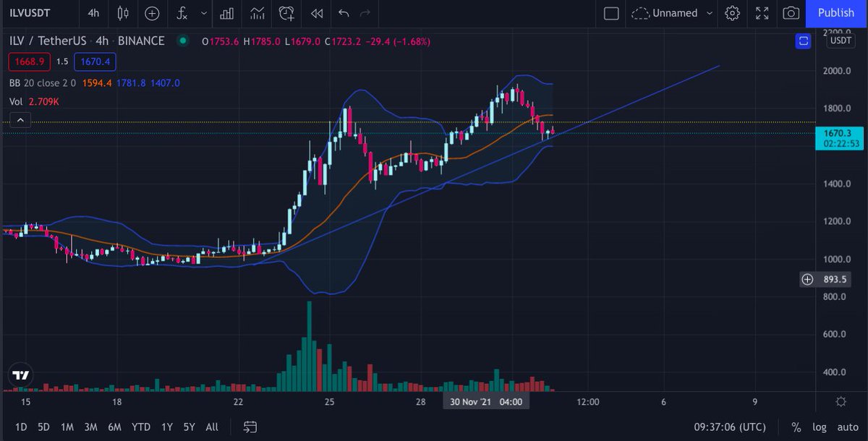
Task: Click the green market status dot
Action: [182, 41]
